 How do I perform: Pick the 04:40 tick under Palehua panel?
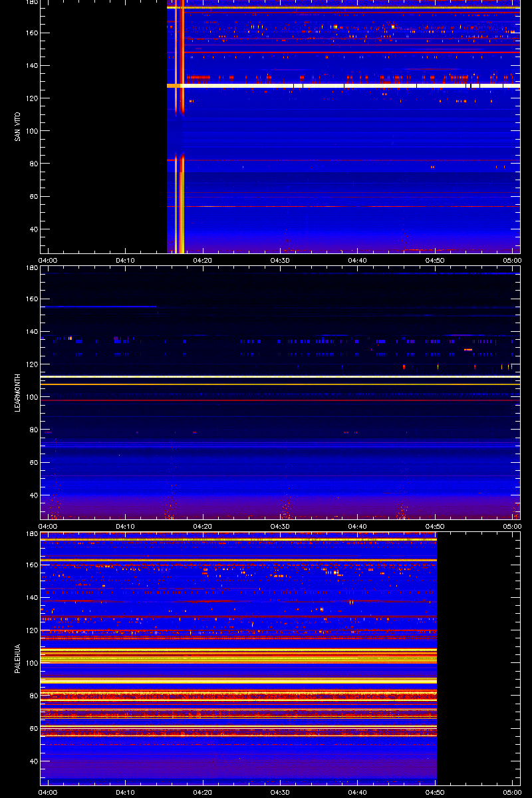click(358, 792)
